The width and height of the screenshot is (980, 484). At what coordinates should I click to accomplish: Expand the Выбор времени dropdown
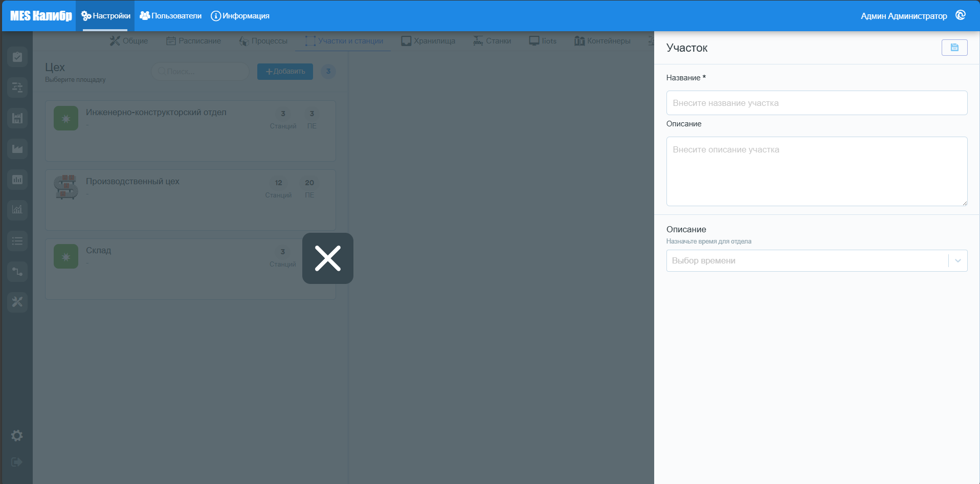817,260
